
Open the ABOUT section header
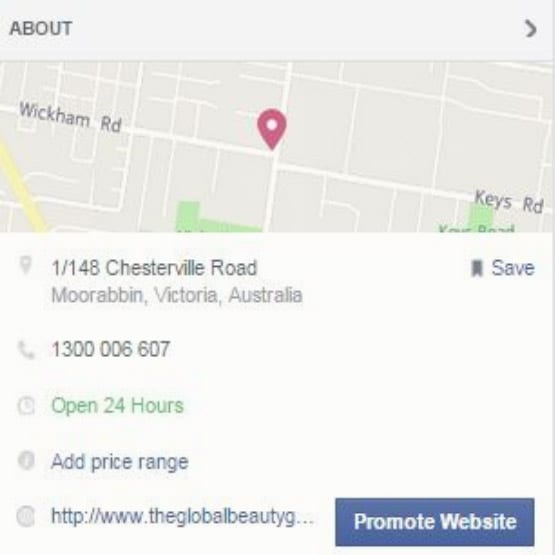(41, 28)
